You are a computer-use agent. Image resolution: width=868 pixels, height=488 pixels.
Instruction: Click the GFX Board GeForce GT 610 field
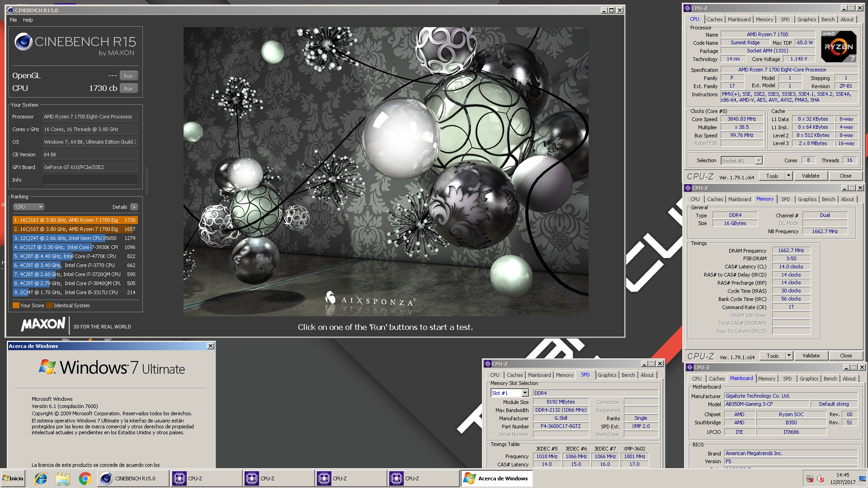coord(90,167)
